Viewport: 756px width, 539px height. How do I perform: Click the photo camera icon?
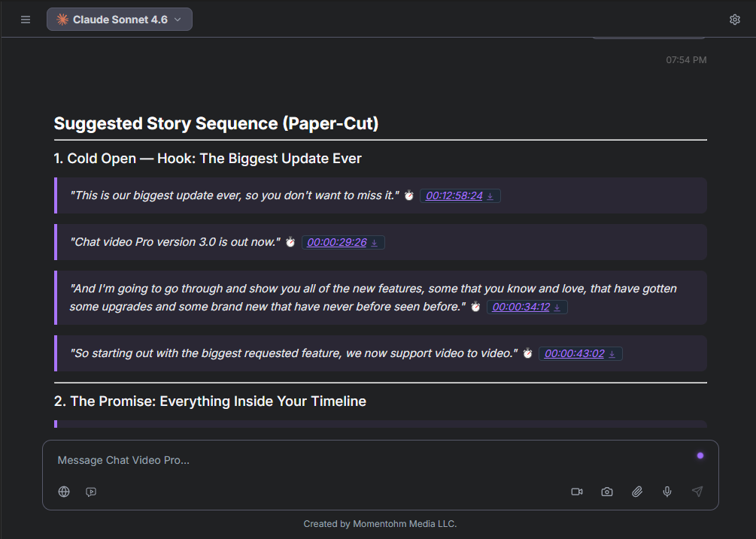point(607,492)
